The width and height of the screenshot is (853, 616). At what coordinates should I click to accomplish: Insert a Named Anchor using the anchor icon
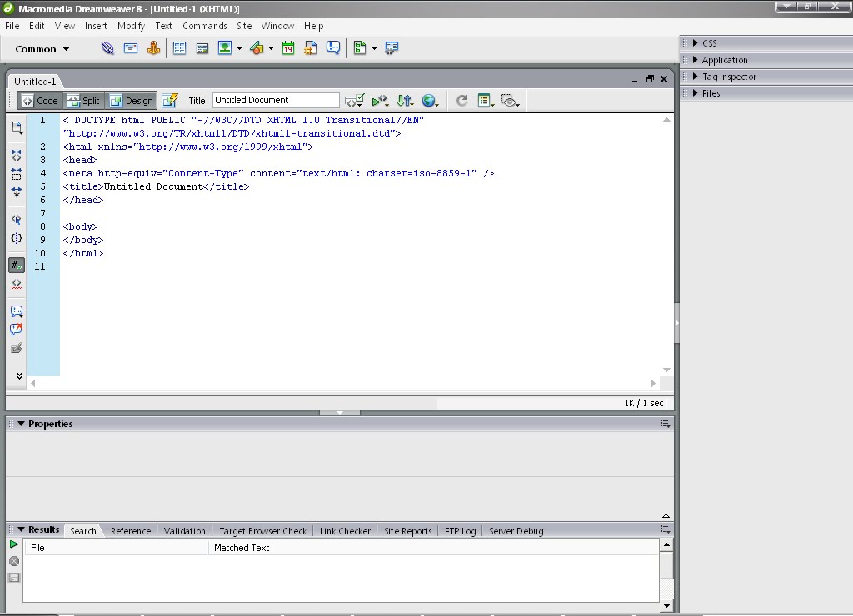point(153,48)
